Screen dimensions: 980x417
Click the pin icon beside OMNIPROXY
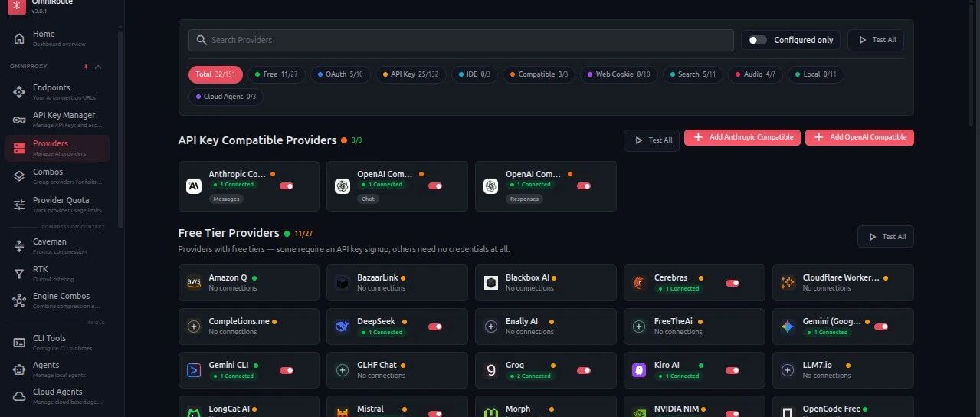coord(86,67)
